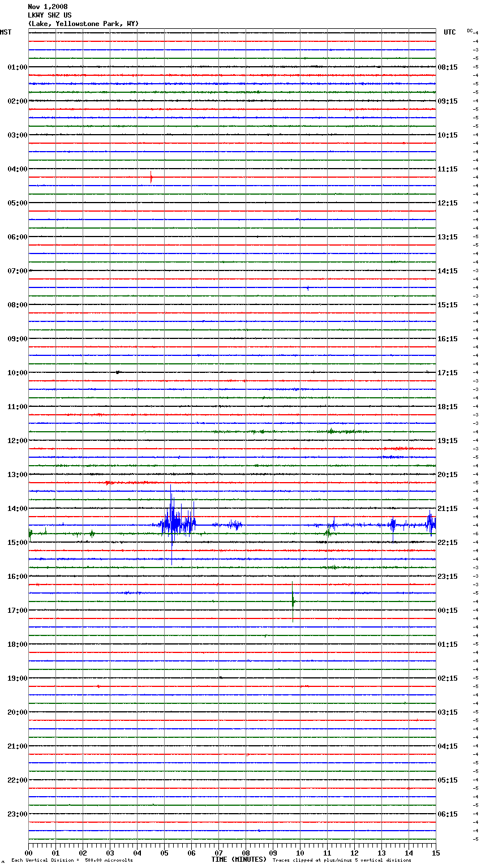Select the 13:00 MST time label
This screenshot has height=868, width=481.
(18, 475)
